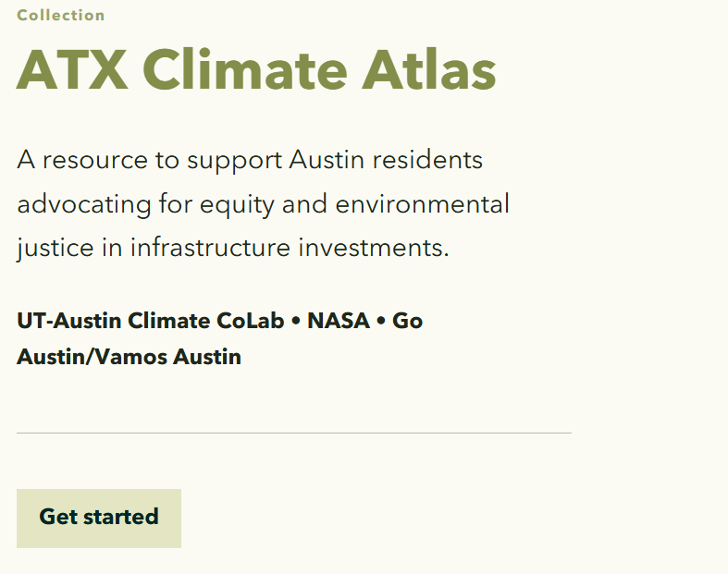Image resolution: width=728 pixels, height=574 pixels.
Task: Click UT-Austin Climate CoLab in the byline
Action: pos(150,322)
